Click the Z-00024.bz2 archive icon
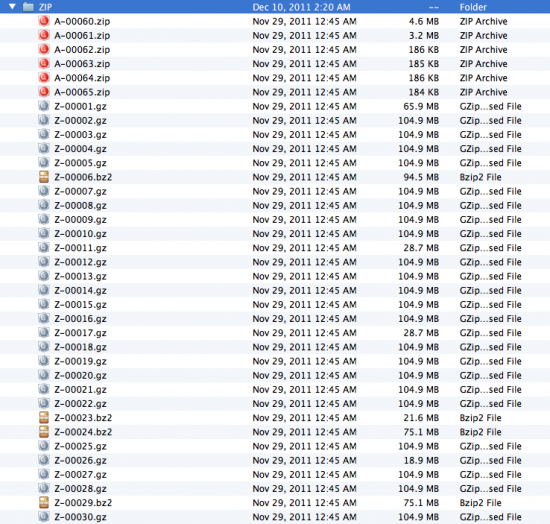Screen dimensions: 550x524 tap(44, 432)
